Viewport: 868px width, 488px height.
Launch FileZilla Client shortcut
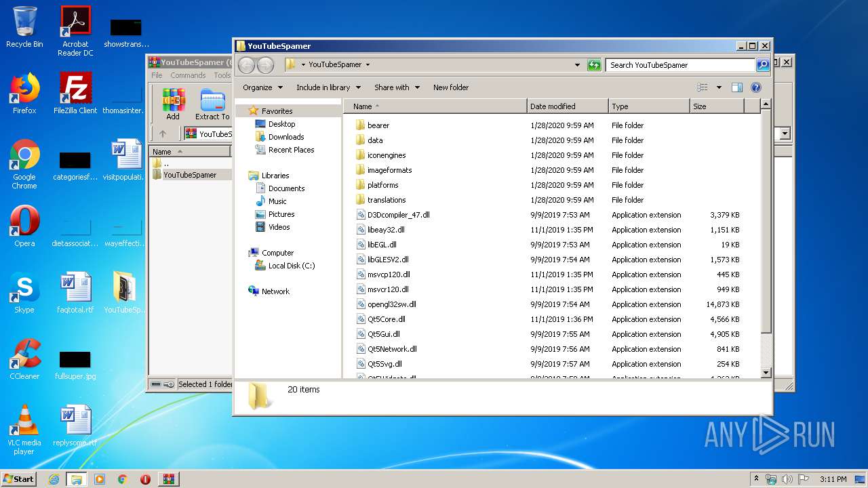pos(75,94)
